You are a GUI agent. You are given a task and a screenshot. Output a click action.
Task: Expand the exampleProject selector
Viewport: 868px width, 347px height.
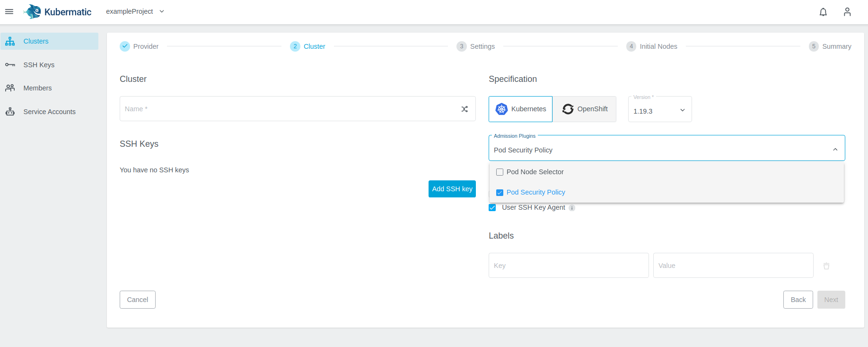(135, 11)
